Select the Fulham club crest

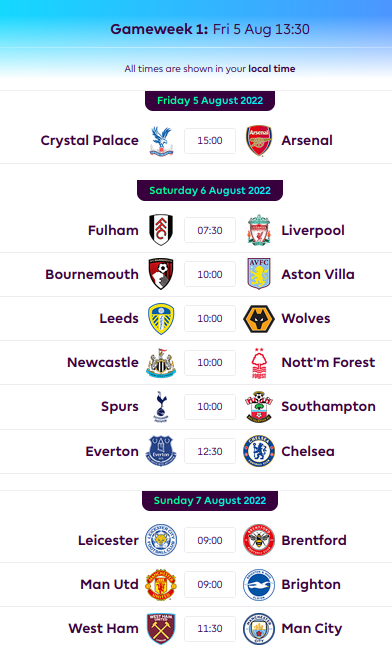point(161,230)
